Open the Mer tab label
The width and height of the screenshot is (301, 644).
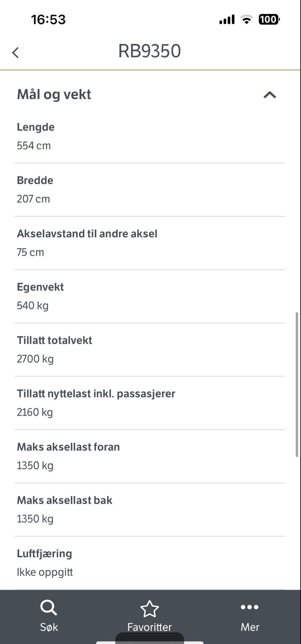point(249,627)
